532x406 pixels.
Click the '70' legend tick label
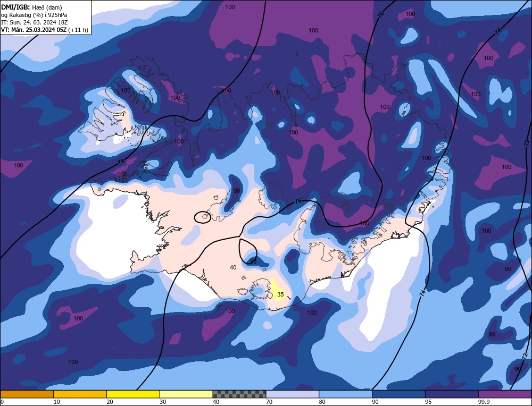point(269,402)
